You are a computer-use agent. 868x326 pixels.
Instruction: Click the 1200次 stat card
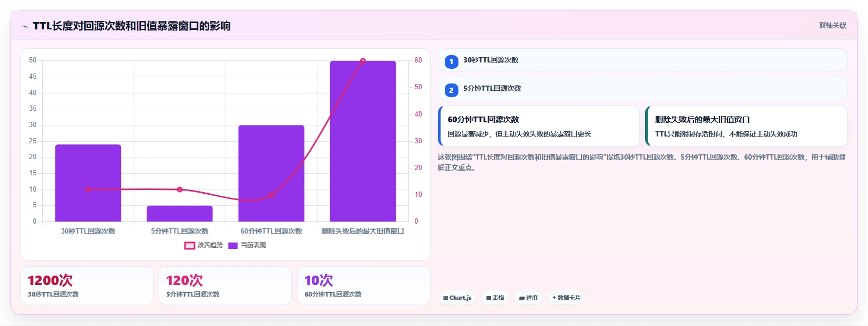tap(87, 286)
